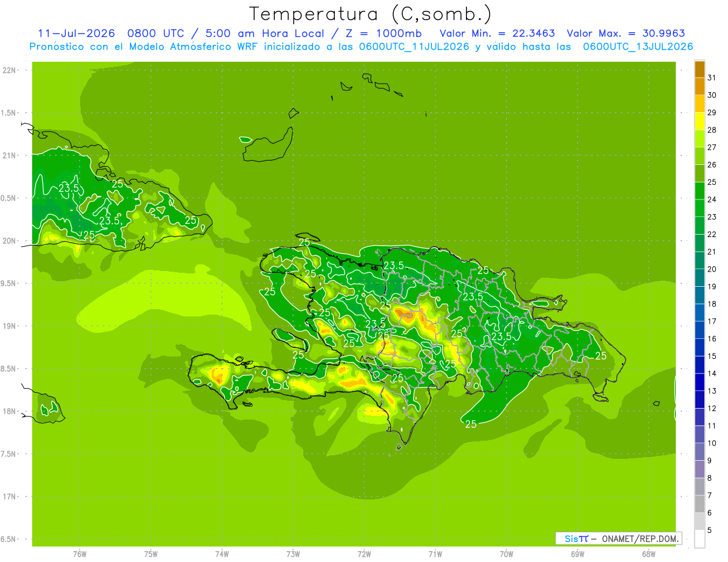The height and width of the screenshot is (562, 728).
Task: Click the 73W longitude axis label
Action: coord(293,554)
